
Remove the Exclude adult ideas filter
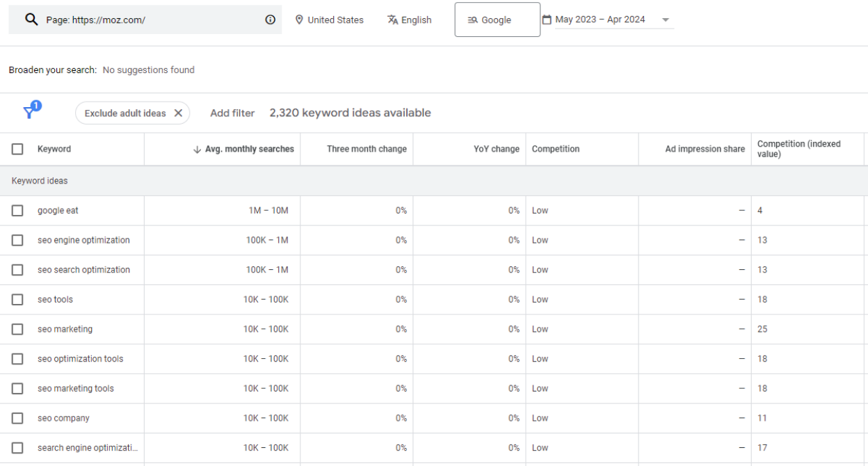(x=178, y=113)
